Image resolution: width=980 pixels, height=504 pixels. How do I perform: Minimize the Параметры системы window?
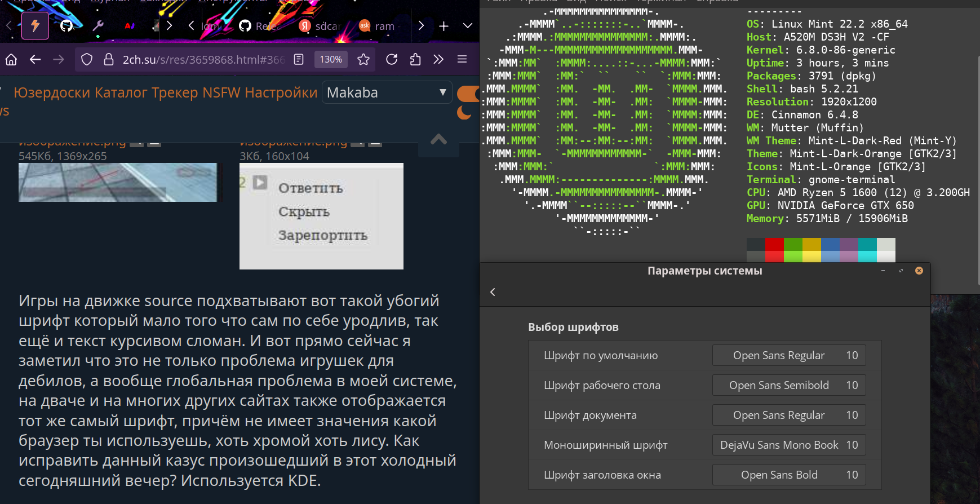[883, 271]
